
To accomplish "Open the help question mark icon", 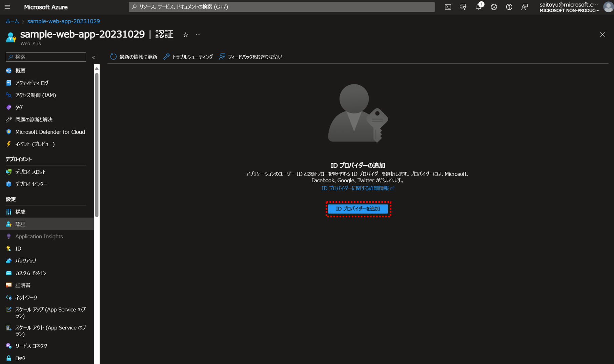I will click(x=509, y=7).
